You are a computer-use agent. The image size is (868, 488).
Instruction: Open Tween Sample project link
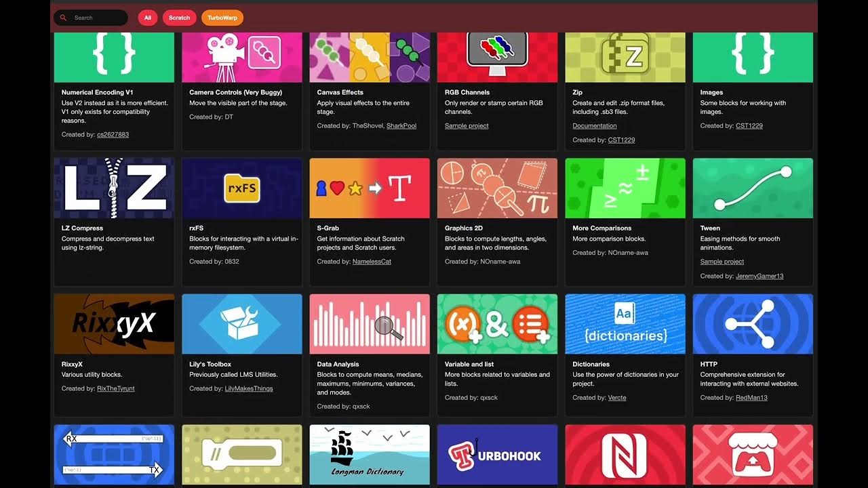point(722,262)
